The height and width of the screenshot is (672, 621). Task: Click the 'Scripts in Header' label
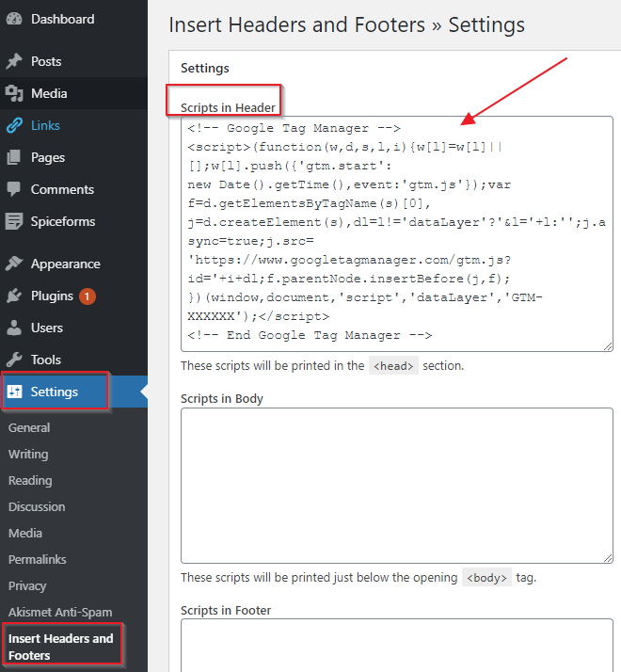pyautogui.click(x=228, y=107)
